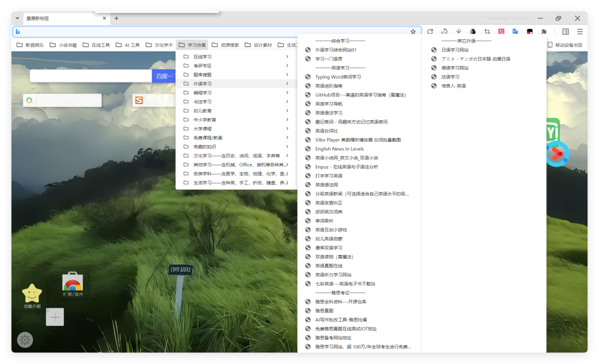Open the hamburger main menu icon
The image size is (599, 364).
point(580,32)
